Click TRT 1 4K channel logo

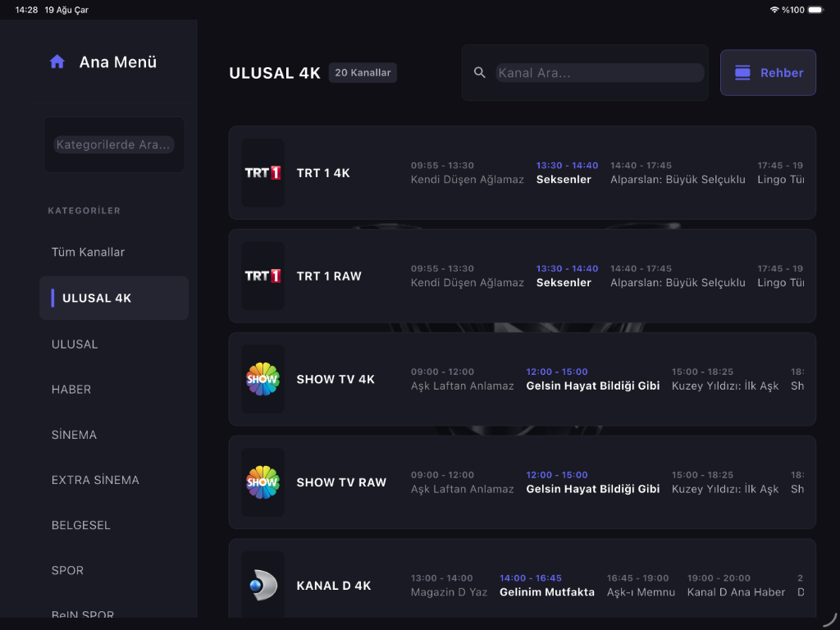pos(262,172)
